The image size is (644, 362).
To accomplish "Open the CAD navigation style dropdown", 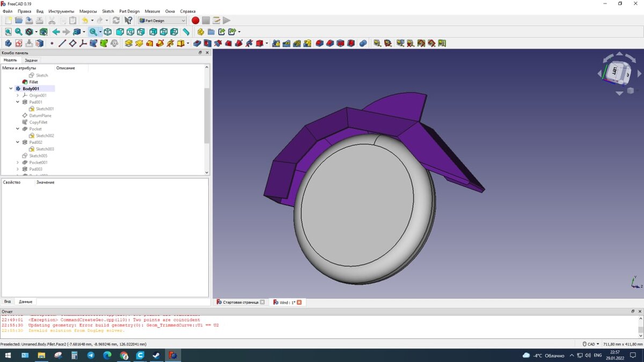I will coord(591,344).
